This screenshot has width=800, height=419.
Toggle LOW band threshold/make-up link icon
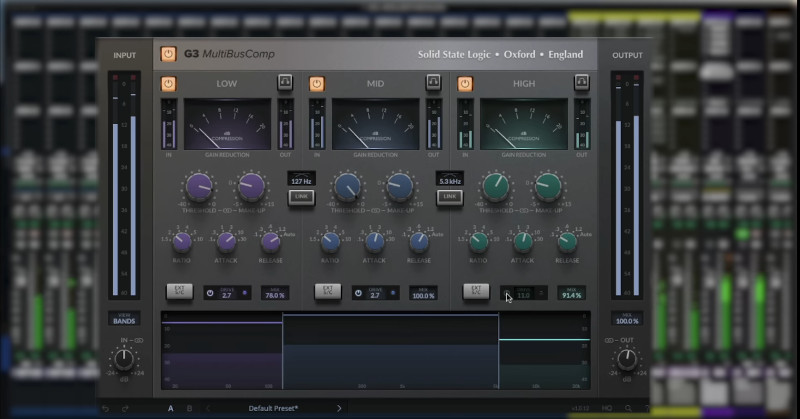227,211
